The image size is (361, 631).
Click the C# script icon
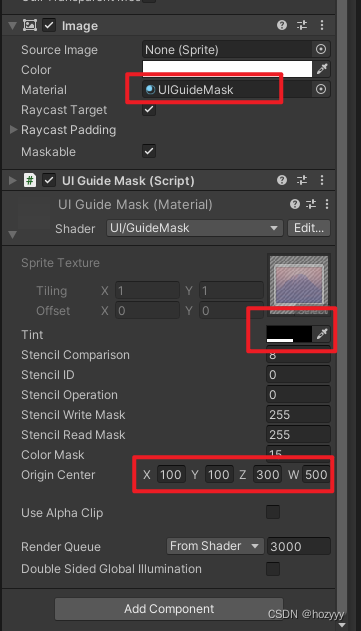pos(30,180)
